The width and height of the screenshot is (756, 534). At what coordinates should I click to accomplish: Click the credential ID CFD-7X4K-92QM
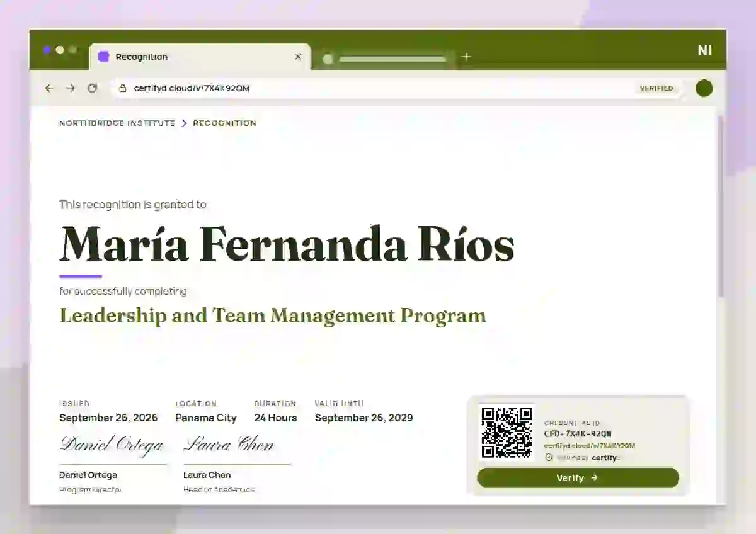pyautogui.click(x=578, y=434)
